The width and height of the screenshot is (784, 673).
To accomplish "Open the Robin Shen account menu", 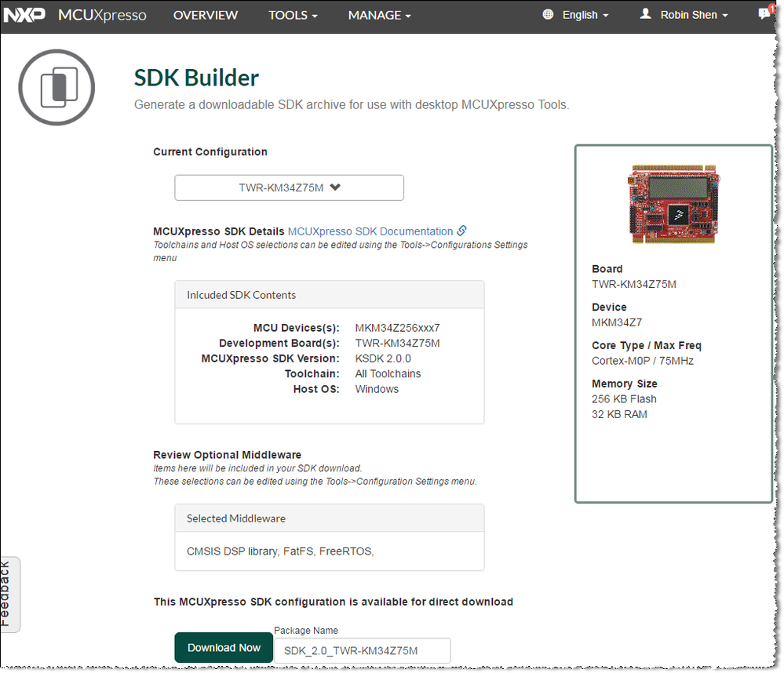I will pos(694,15).
